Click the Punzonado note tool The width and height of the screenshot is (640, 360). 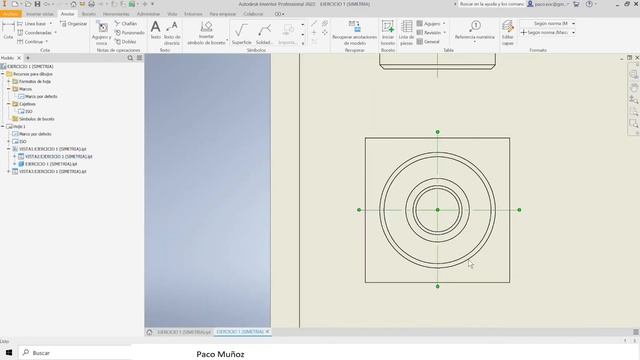click(x=129, y=33)
